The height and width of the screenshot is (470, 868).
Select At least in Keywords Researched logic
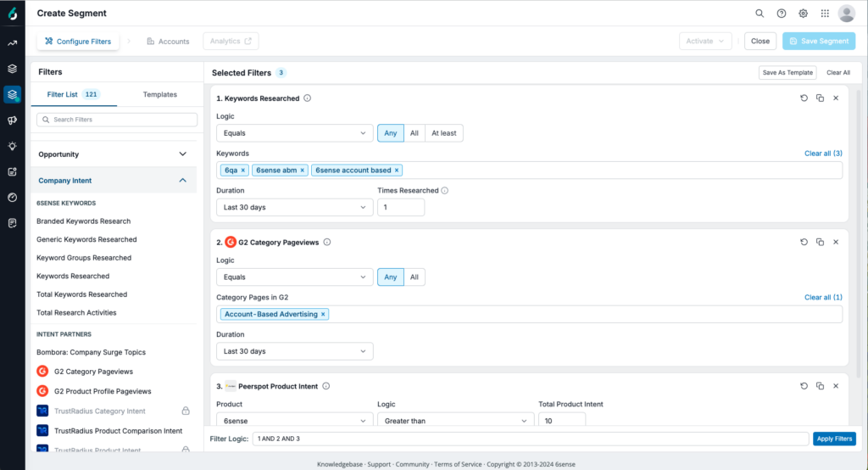point(444,133)
